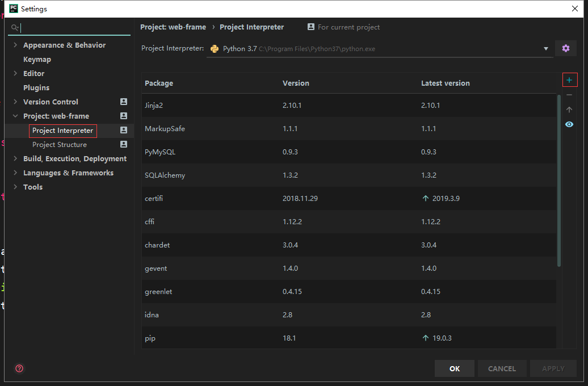Click upgrade arrow next to certifi 2019.3.9
588x386 pixels.
tap(426, 198)
